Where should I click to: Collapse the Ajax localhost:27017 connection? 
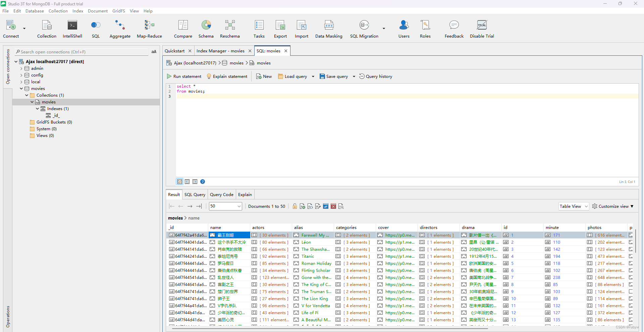(x=16, y=61)
